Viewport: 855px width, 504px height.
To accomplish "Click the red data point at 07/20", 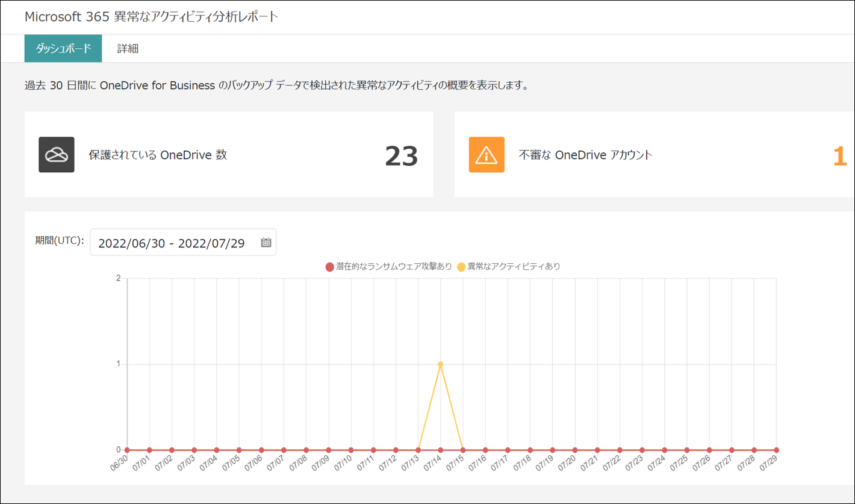I will tap(575, 450).
